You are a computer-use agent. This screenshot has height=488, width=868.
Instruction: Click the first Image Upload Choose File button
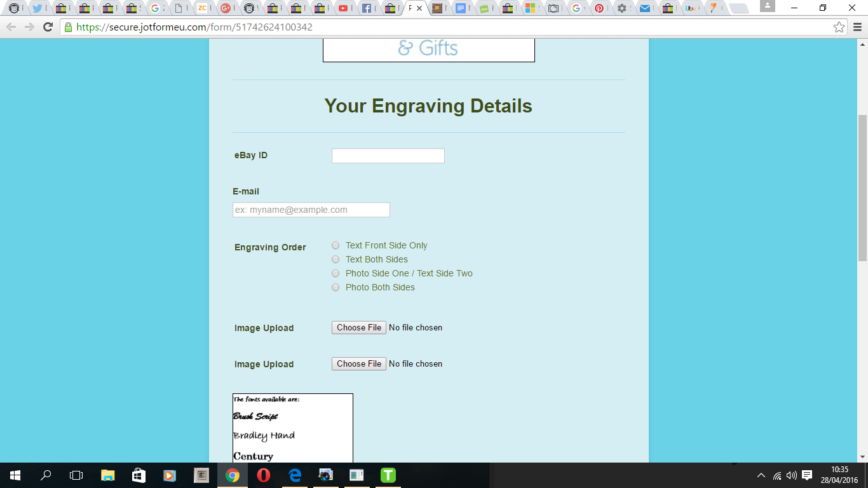point(359,328)
